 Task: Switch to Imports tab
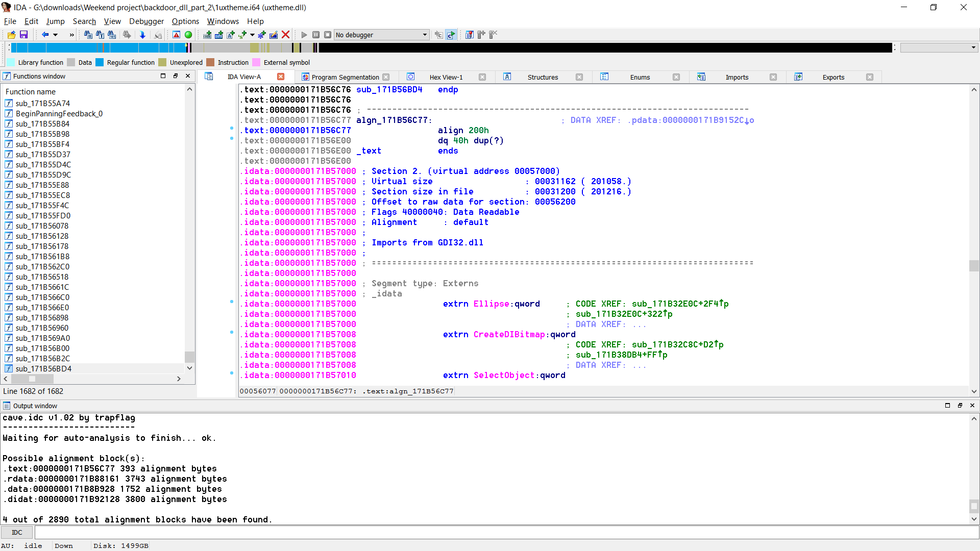click(x=737, y=77)
